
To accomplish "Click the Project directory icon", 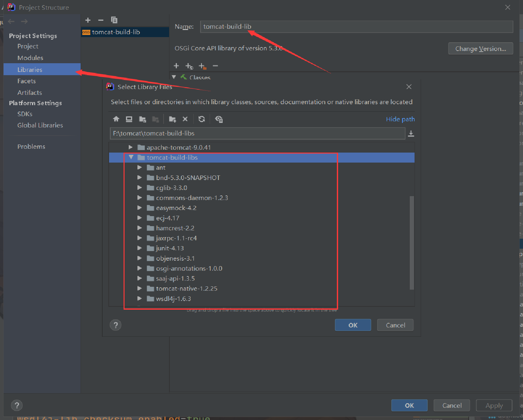I will (142, 119).
